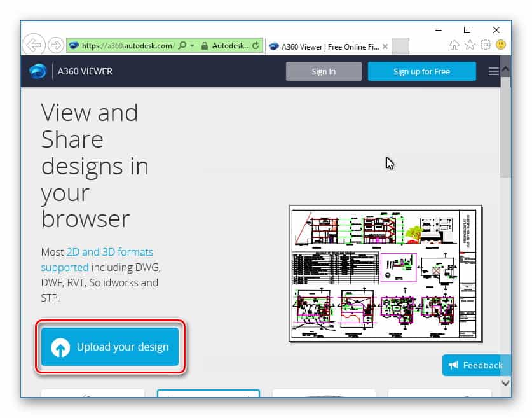Refresh the page with the reload icon
The height and width of the screenshot is (418, 532).
(x=256, y=46)
